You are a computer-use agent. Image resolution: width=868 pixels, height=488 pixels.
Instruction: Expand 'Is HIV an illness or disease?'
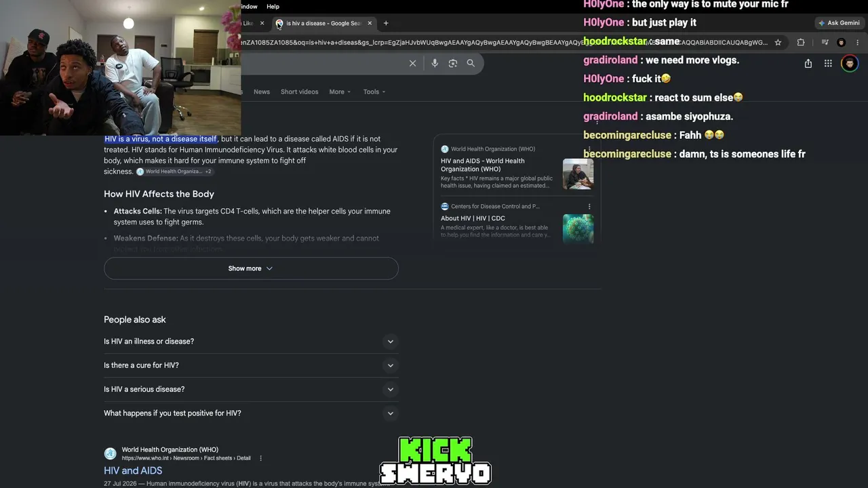coord(251,342)
